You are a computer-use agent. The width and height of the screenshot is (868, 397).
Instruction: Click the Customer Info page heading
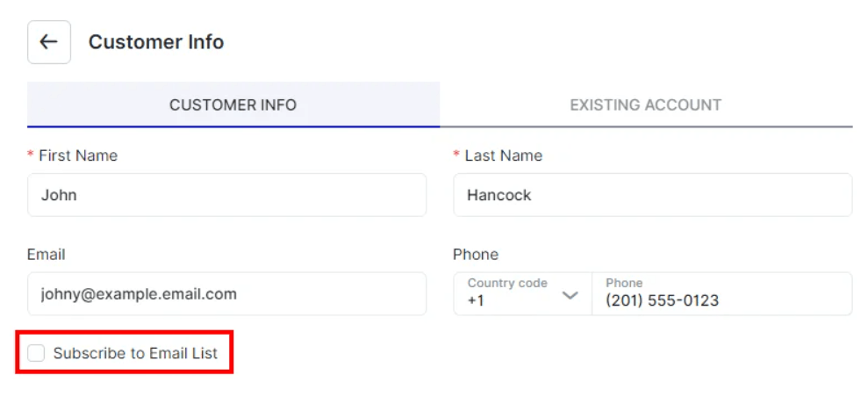[156, 42]
